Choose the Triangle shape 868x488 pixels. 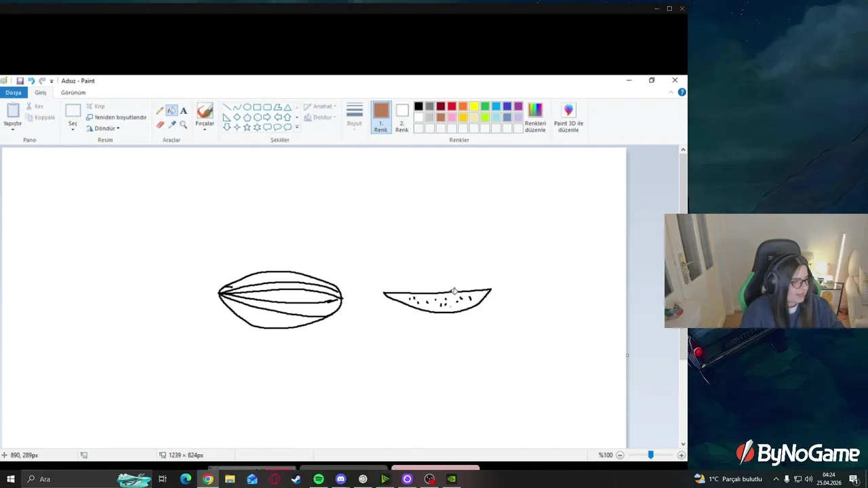288,107
